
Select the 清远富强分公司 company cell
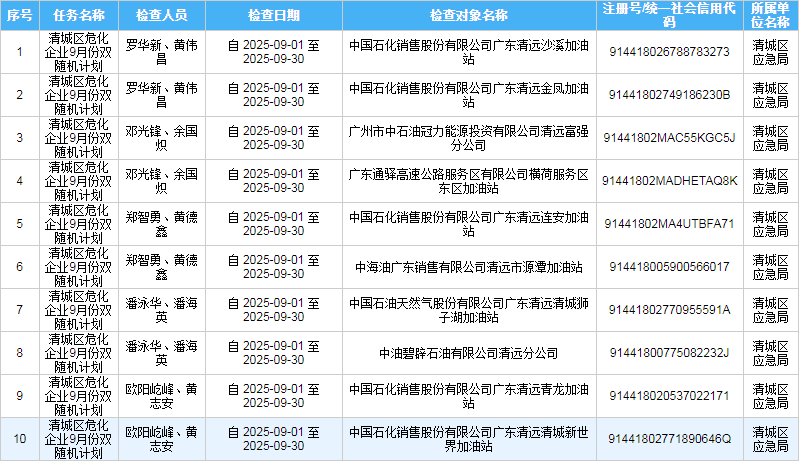point(468,138)
